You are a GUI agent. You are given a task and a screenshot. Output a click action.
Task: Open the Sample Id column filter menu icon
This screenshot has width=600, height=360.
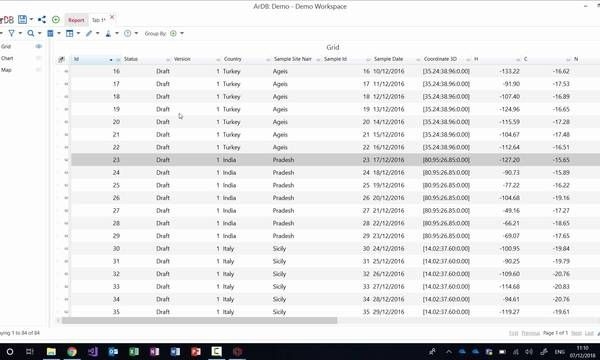tap(368, 60)
